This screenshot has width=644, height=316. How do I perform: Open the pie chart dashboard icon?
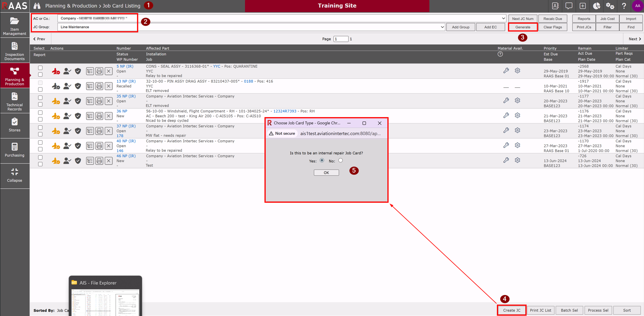(597, 6)
